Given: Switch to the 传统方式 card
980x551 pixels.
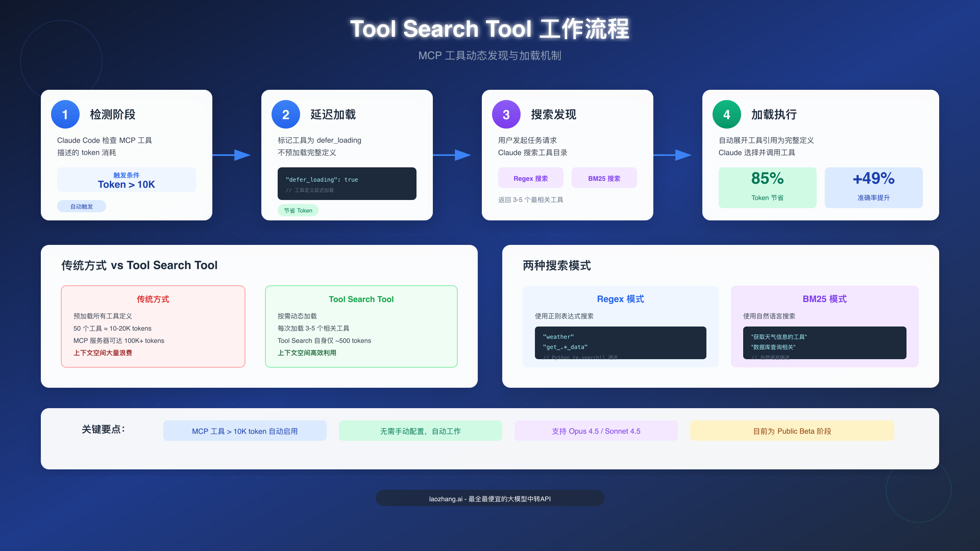Looking at the screenshot, I should tap(153, 327).
